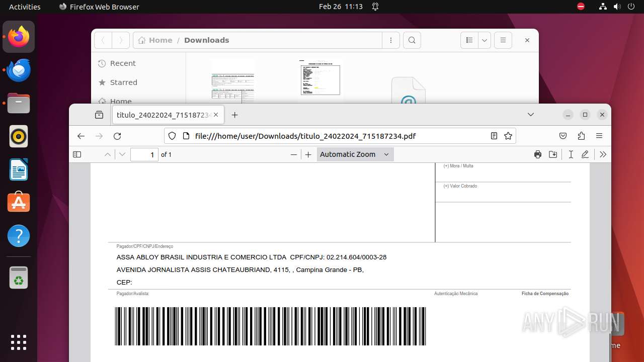Go to next PDF page

[x=122, y=154]
